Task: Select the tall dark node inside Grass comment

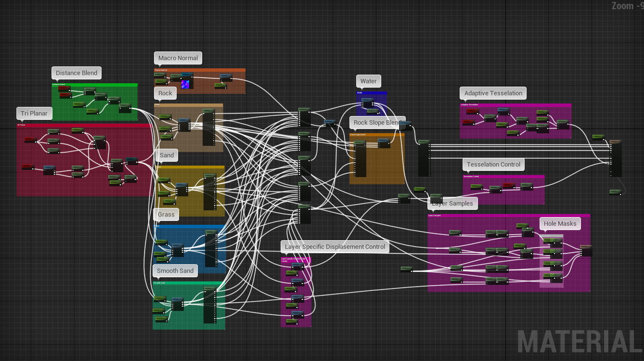Action: [211, 248]
